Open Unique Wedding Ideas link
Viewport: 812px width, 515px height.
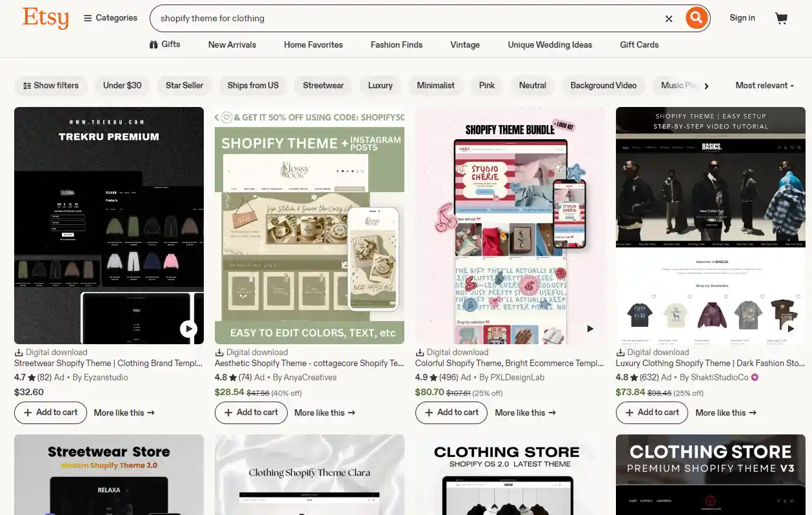pyautogui.click(x=550, y=44)
